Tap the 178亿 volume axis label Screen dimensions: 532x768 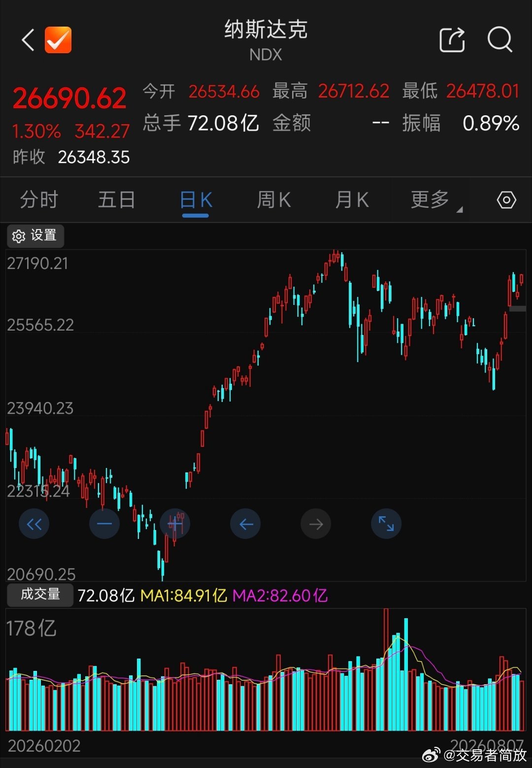[32, 629]
